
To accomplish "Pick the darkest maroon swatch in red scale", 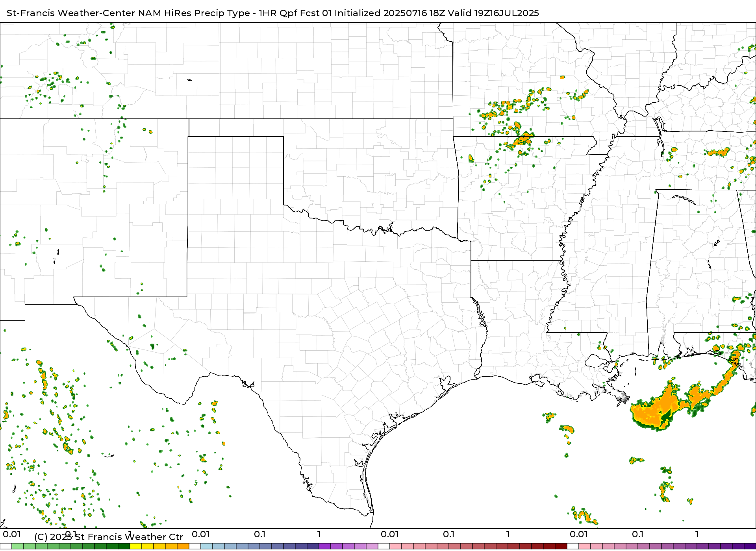I will tap(561, 546).
